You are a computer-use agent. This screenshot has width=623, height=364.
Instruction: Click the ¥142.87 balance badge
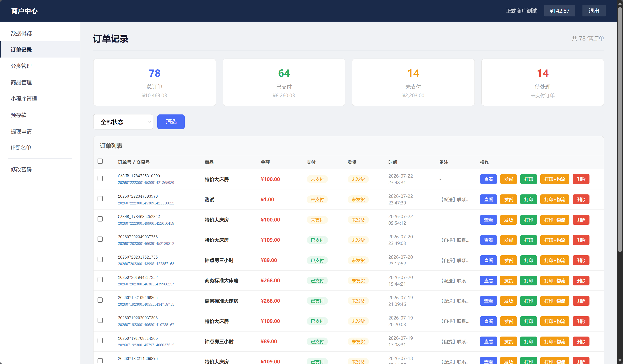coord(559,11)
